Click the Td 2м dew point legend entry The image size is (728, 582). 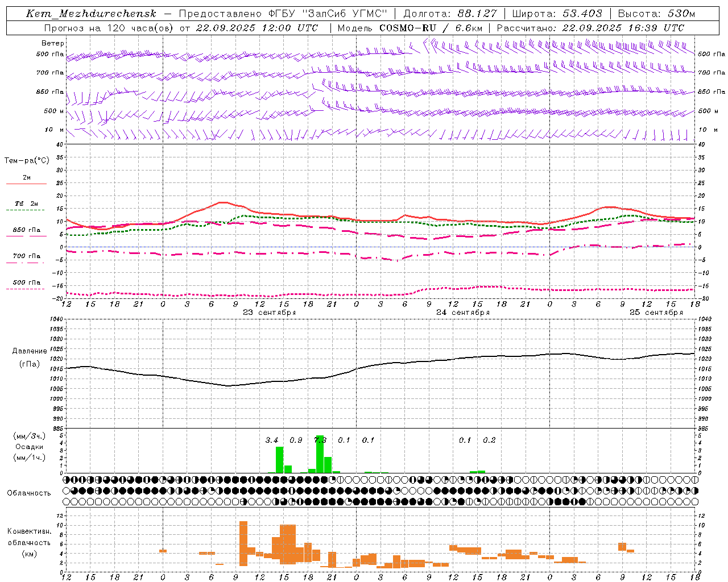click(27, 203)
